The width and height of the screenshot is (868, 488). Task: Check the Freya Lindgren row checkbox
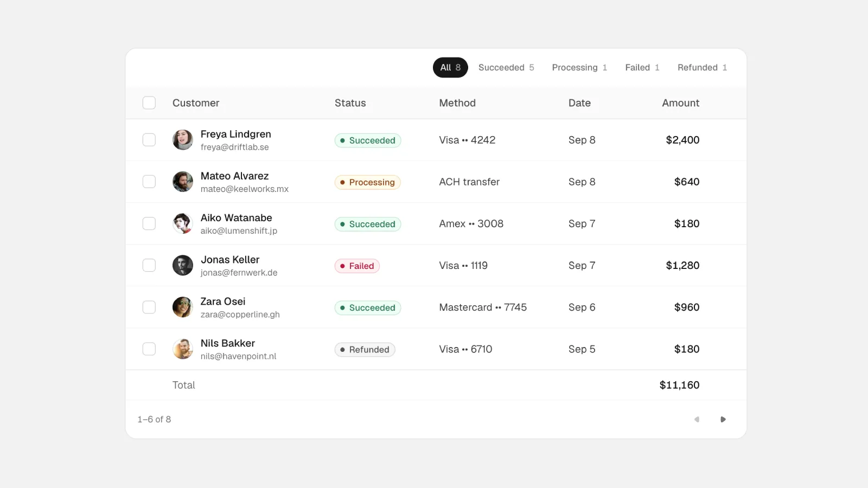pos(149,140)
